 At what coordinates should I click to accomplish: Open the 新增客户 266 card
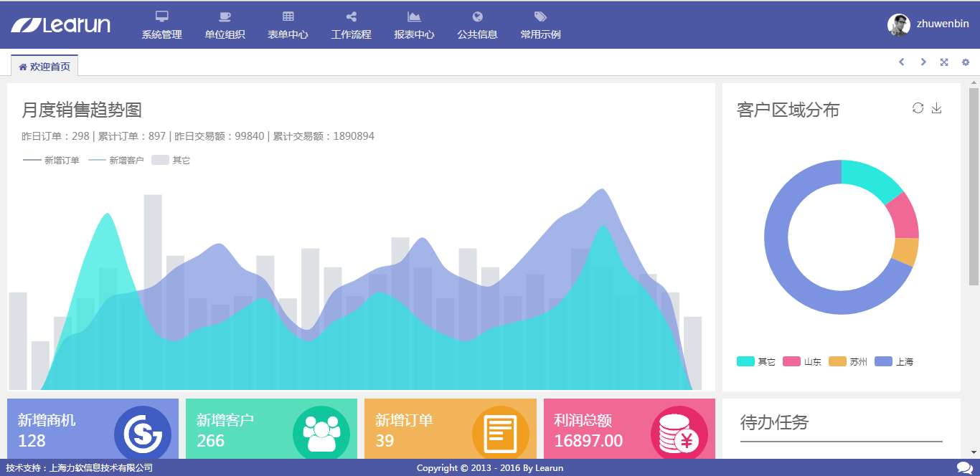(x=271, y=429)
